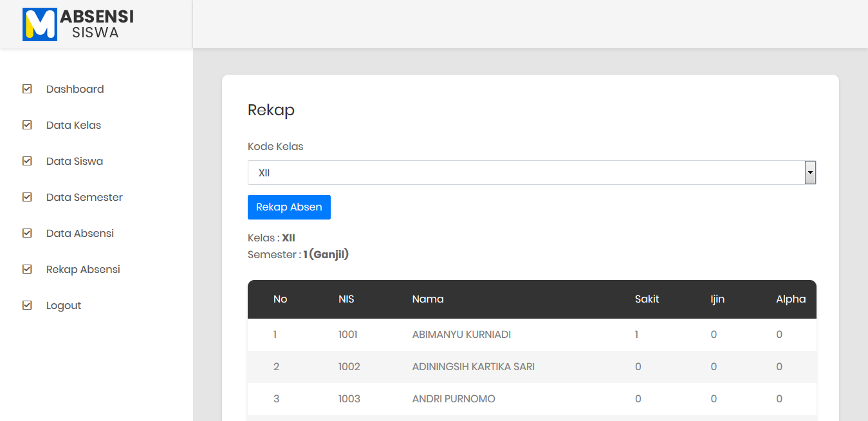Click check icon beside Data Absensi

[x=27, y=233]
